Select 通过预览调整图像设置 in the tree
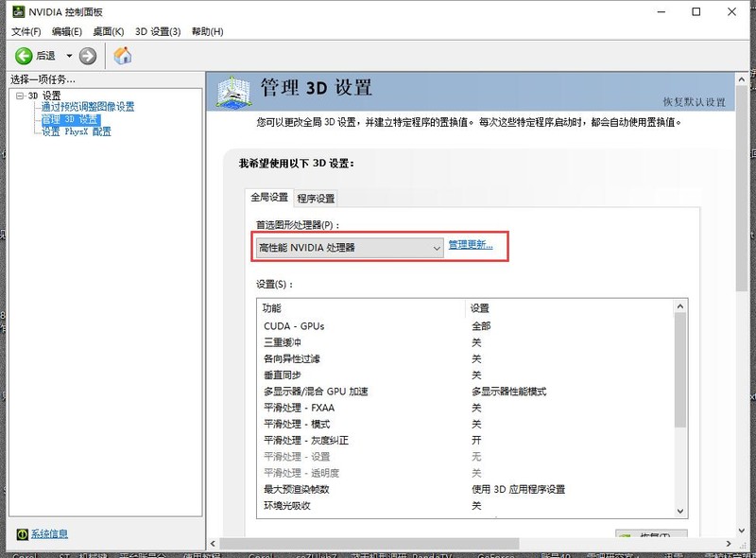The width and height of the screenshot is (756, 558). click(x=88, y=107)
